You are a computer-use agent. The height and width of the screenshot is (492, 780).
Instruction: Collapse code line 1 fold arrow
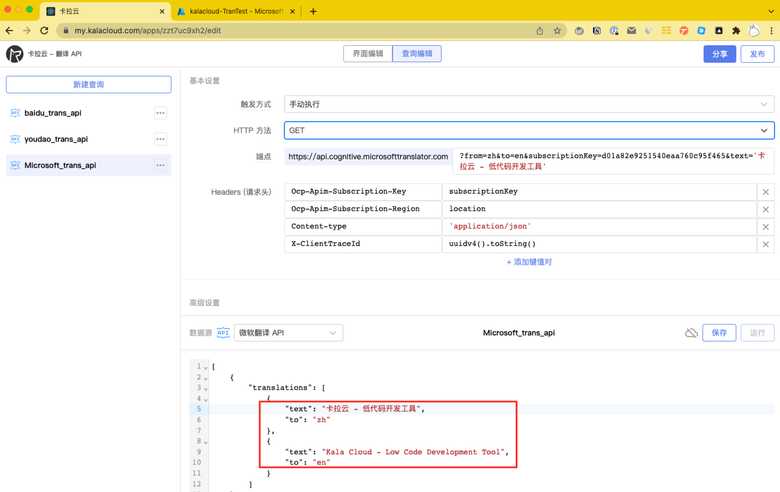(x=206, y=367)
